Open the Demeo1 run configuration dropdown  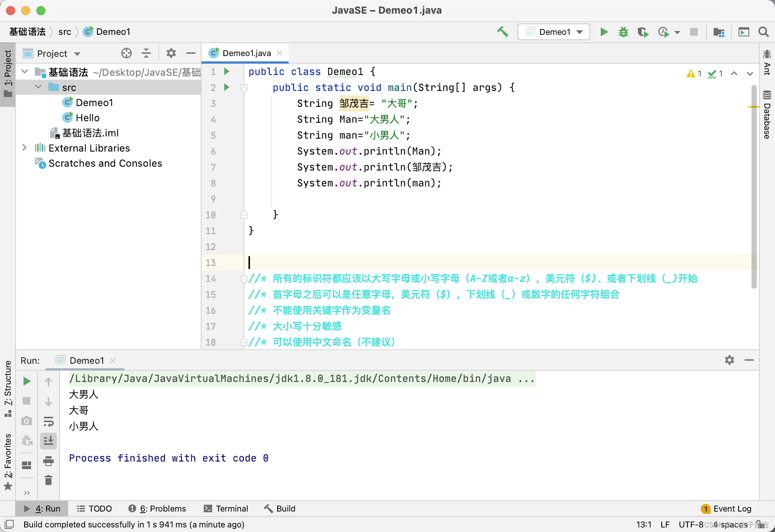click(553, 32)
